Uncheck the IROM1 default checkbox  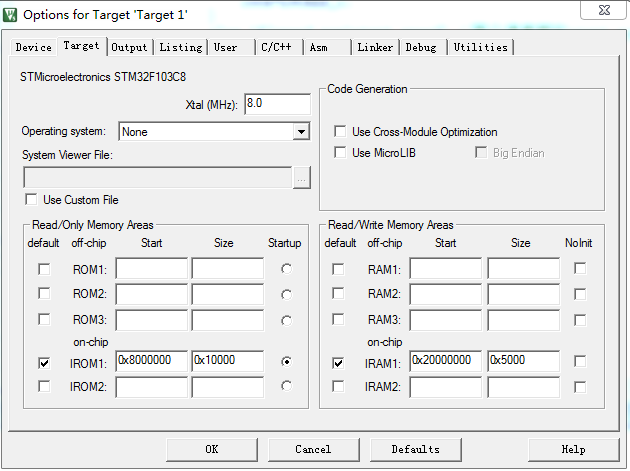[x=43, y=362]
